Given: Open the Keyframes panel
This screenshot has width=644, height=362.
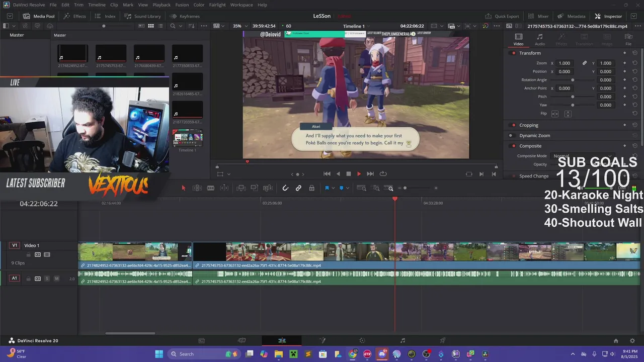Looking at the screenshot, I should 185,16.
